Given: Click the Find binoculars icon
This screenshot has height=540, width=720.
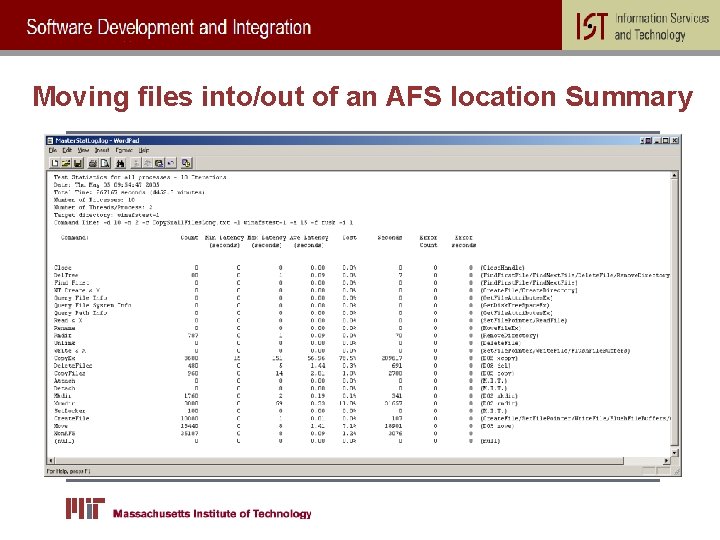Looking at the screenshot, I should (121, 163).
